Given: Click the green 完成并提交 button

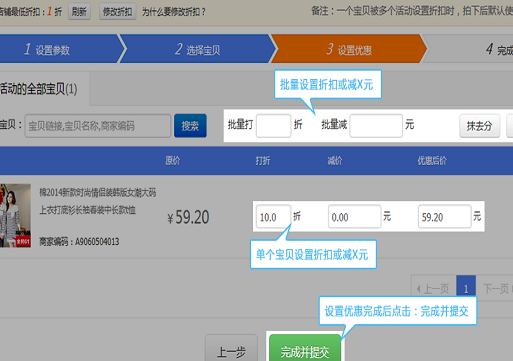Looking at the screenshot, I should coord(305,348).
